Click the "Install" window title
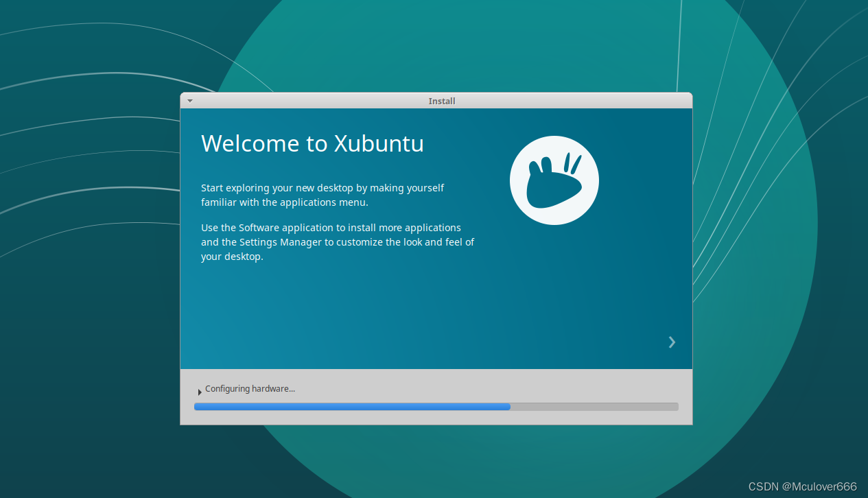868x498 pixels. 442,101
